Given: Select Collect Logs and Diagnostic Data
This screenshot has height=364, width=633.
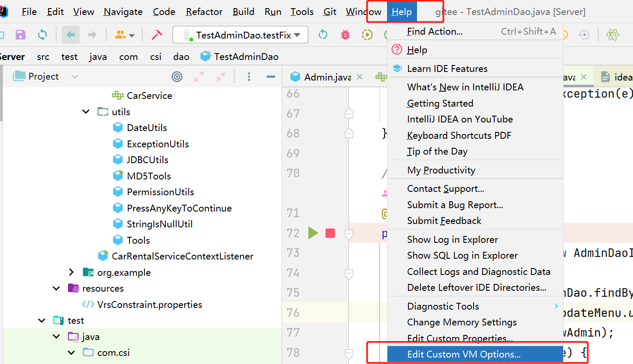Looking at the screenshot, I should (x=475, y=272).
